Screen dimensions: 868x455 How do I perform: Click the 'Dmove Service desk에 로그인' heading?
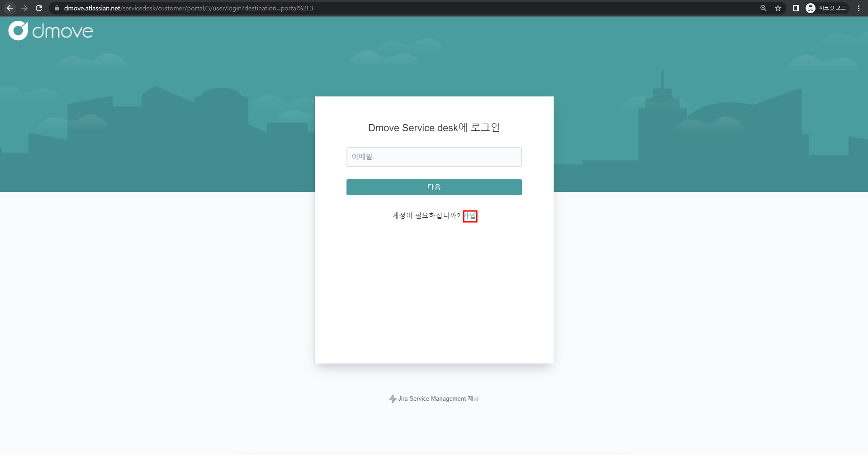[x=434, y=128]
